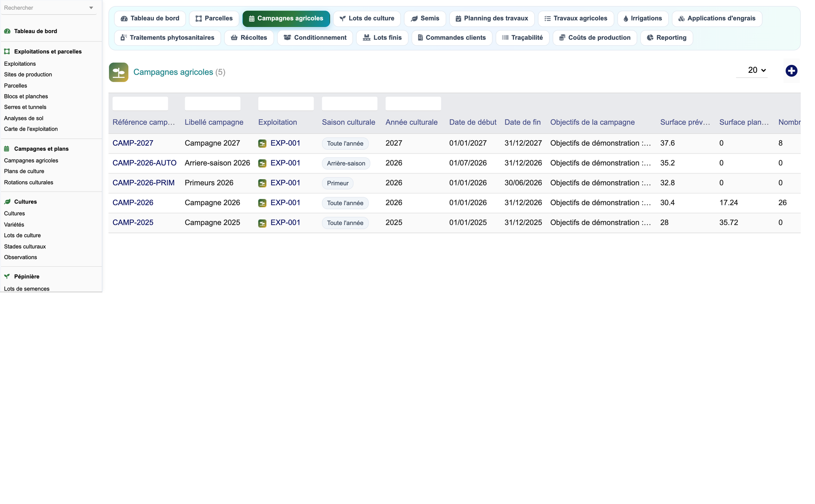Open Lots de semences in sidebar
Viewport: 815px width, 504px height.
(27, 288)
